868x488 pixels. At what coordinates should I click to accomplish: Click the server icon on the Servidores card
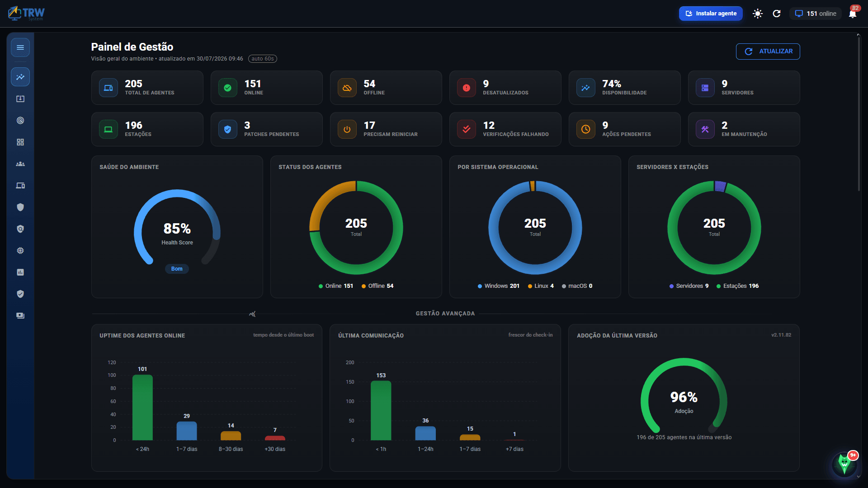(x=705, y=88)
